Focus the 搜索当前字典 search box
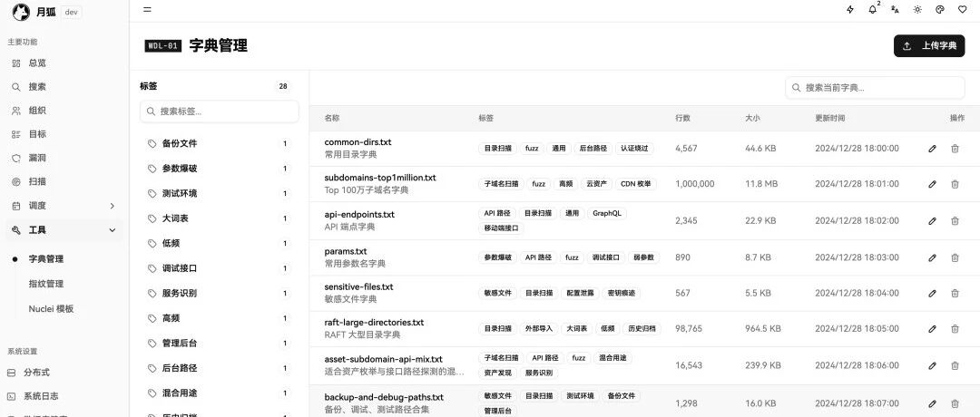The height and width of the screenshot is (417, 980). click(875, 88)
